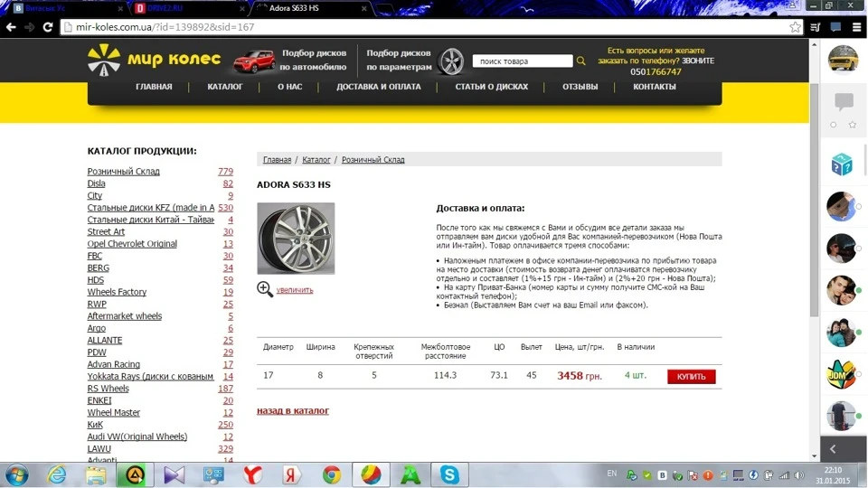Click the zoom magnifier icon under photo
868x488 pixels.
[x=265, y=289]
